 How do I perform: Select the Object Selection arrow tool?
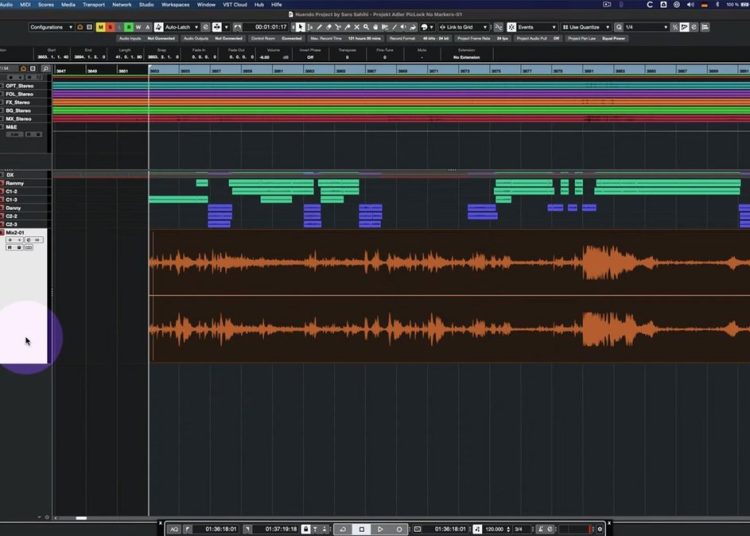pos(302,27)
